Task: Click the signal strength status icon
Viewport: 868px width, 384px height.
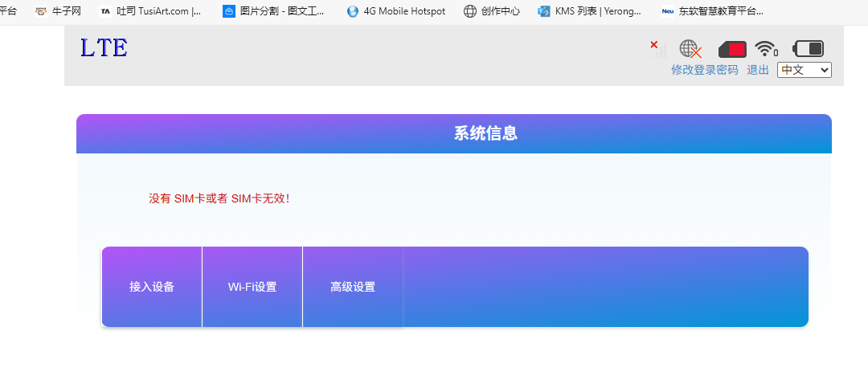Action: tap(658, 49)
